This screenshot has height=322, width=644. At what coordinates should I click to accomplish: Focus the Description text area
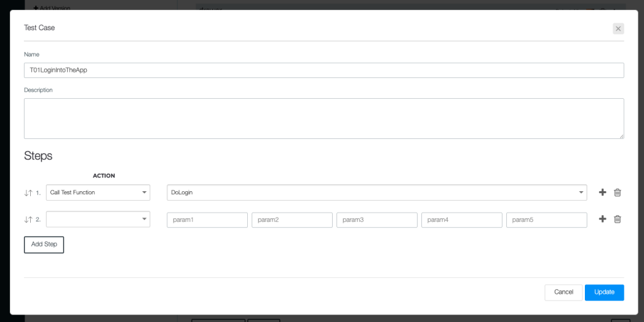[324, 118]
